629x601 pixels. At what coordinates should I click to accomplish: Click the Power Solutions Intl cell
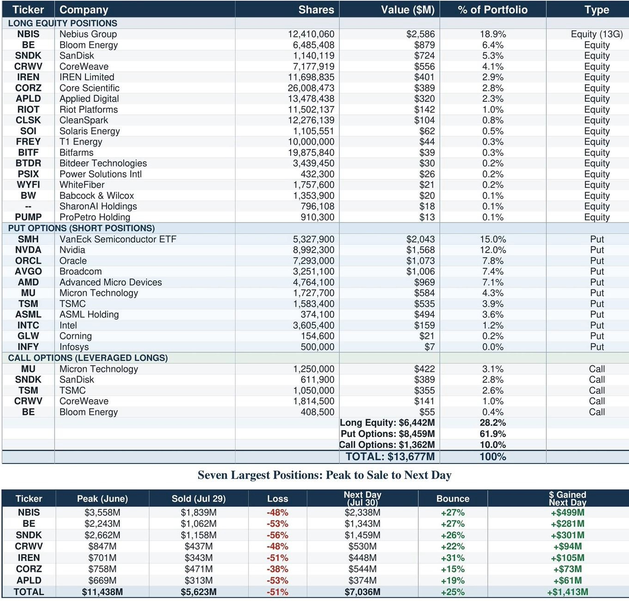point(101,174)
